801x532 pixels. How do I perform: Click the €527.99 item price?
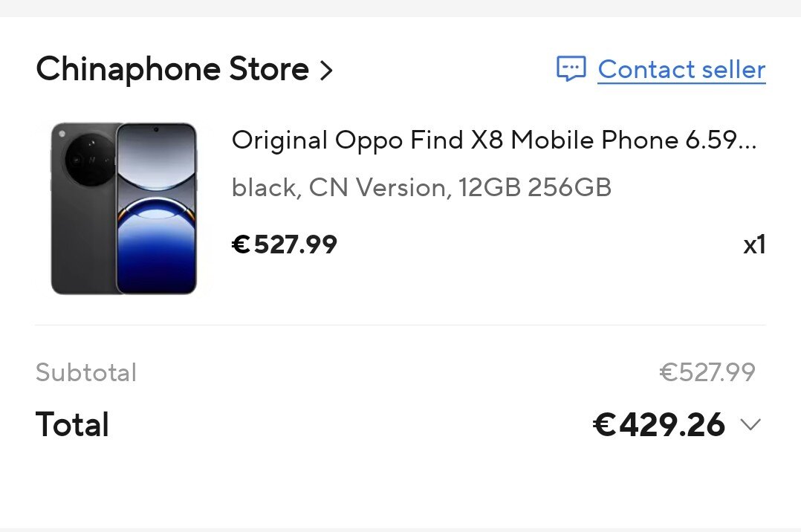[x=285, y=244]
